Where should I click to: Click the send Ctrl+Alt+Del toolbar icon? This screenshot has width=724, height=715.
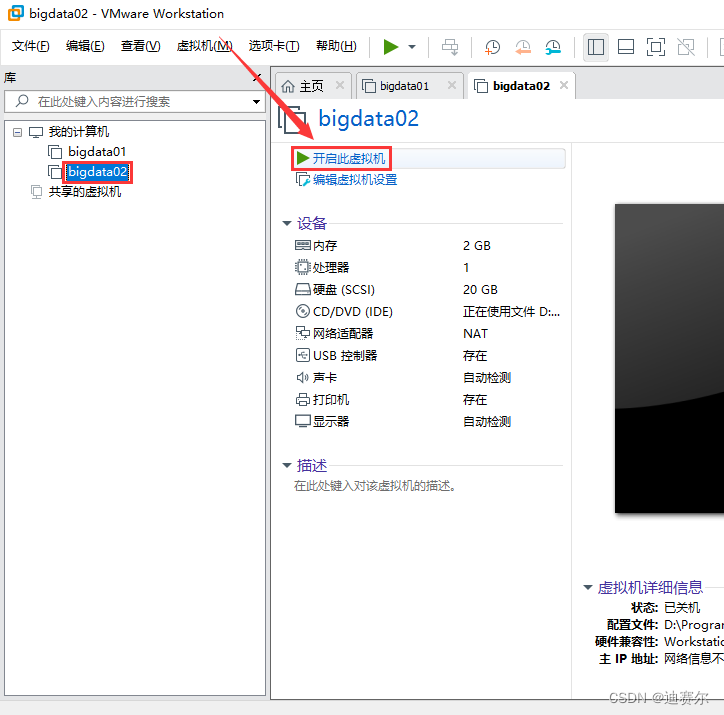pos(450,47)
